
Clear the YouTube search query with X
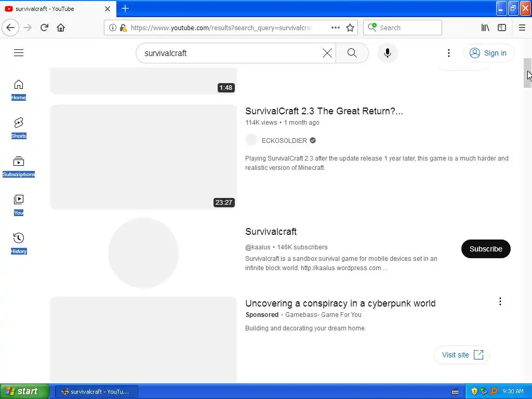coord(327,53)
